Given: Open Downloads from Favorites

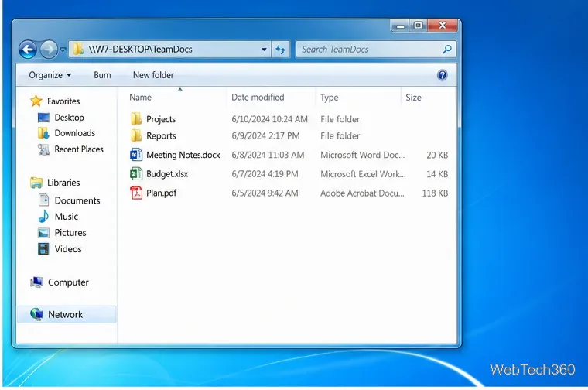Looking at the screenshot, I should pos(75,133).
